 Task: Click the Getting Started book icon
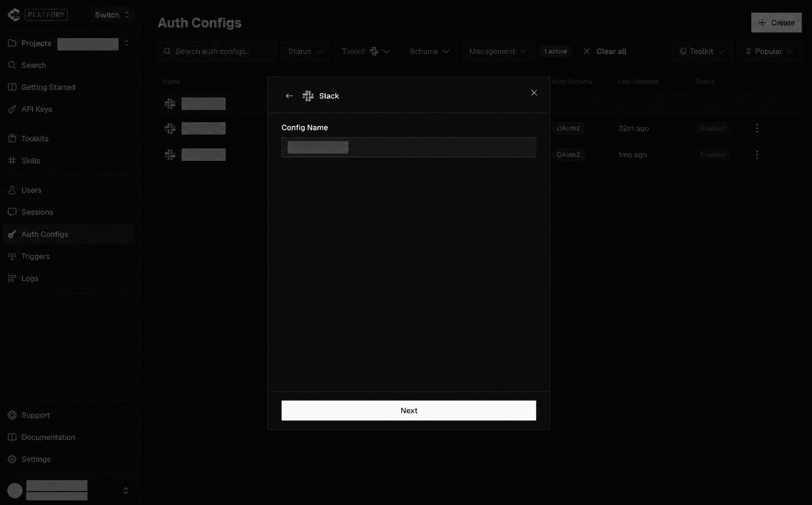click(12, 87)
